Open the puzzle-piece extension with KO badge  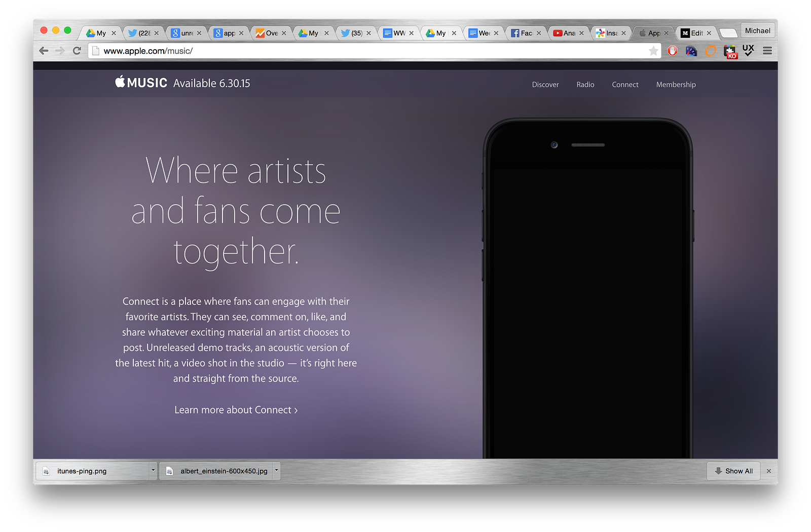pos(730,52)
